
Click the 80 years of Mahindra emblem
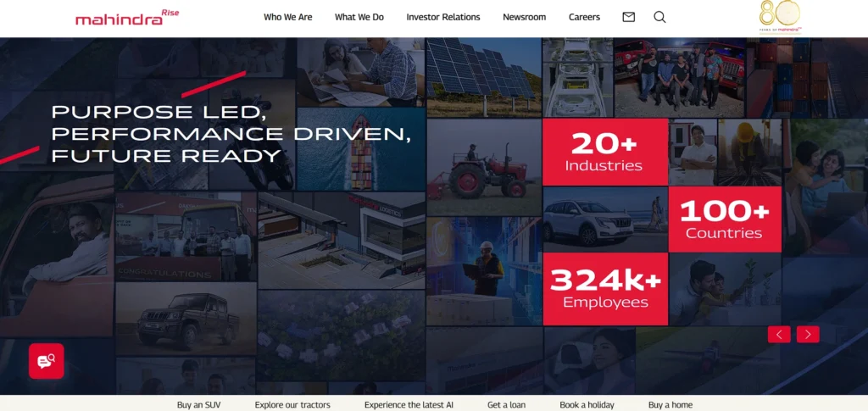click(781, 17)
